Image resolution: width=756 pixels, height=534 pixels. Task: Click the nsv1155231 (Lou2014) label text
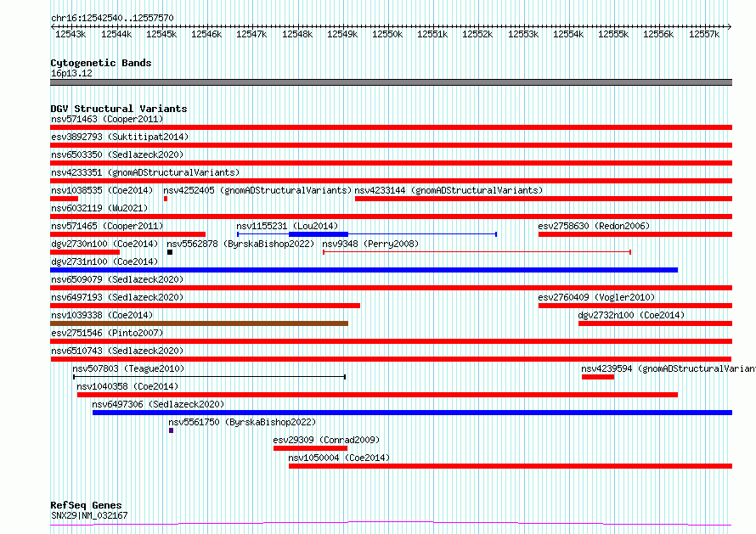(x=287, y=226)
